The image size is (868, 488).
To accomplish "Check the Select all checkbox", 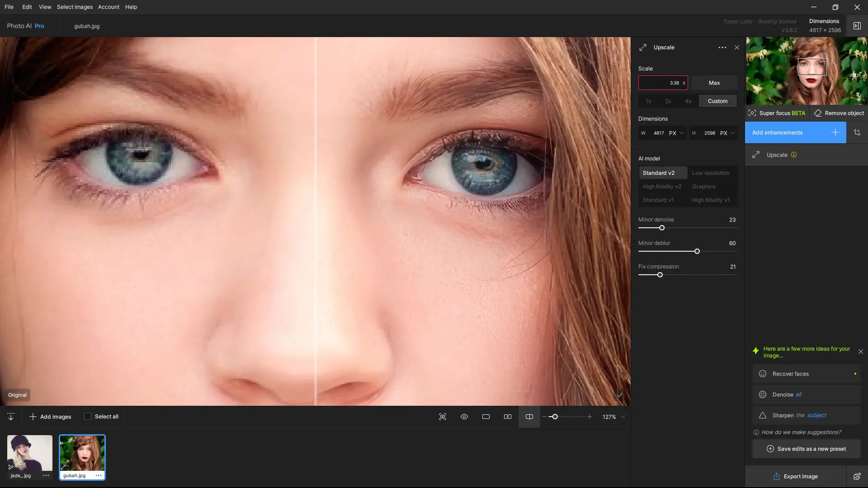I will pos(88,417).
